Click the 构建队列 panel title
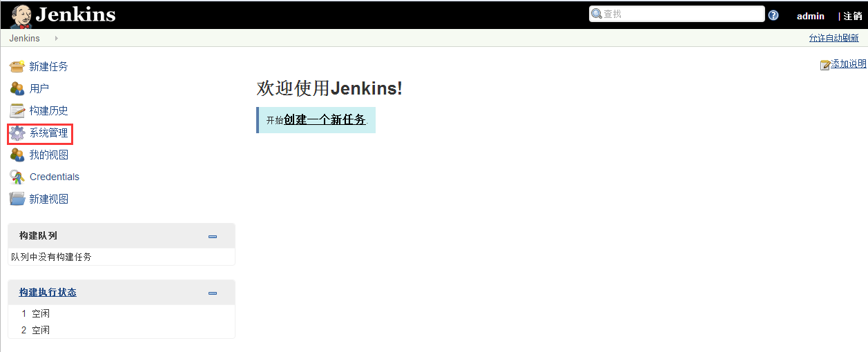The image size is (868, 352). tap(38, 236)
